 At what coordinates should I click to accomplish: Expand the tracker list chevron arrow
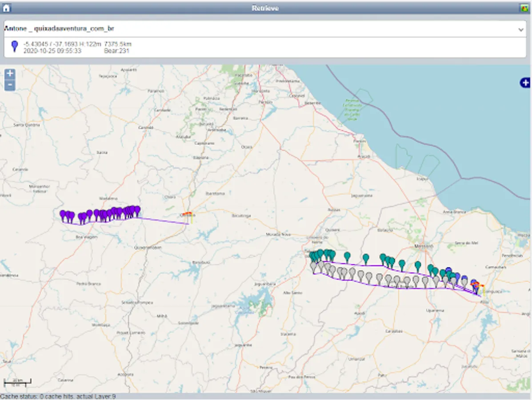tap(521, 29)
